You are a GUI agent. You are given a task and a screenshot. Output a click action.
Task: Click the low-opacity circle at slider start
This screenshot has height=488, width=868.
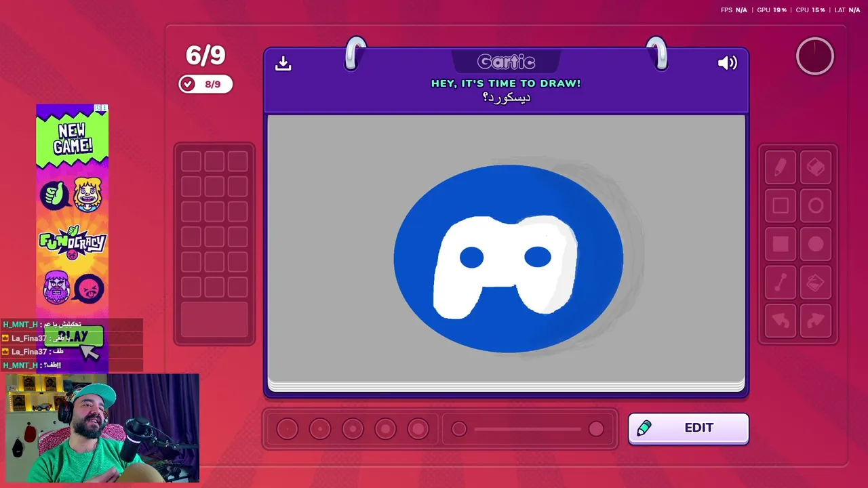pos(459,429)
